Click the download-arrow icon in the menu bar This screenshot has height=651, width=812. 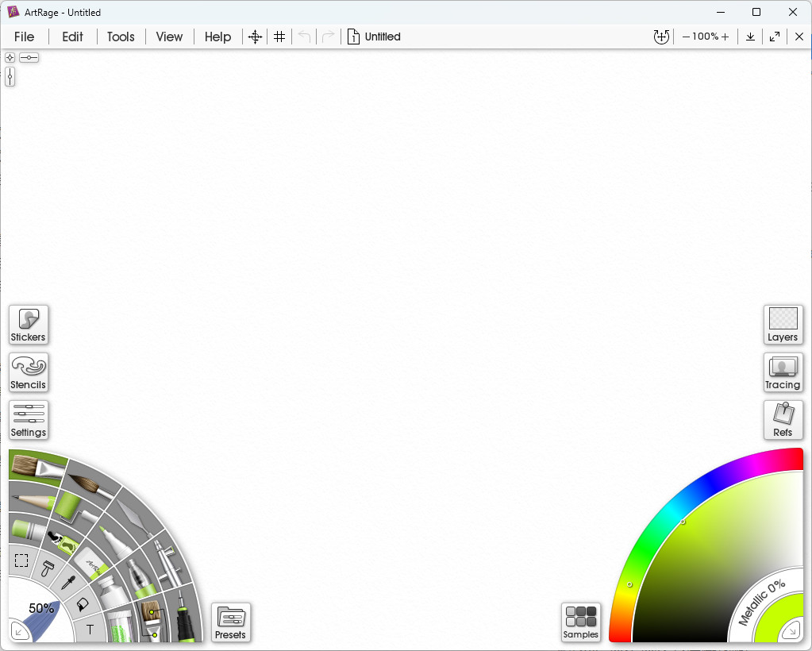[x=750, y=37]
